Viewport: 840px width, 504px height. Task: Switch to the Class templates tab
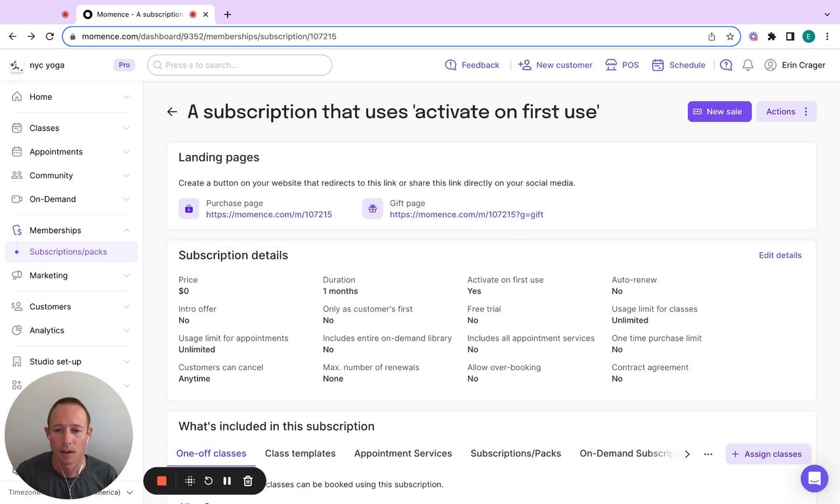point(300,453)
